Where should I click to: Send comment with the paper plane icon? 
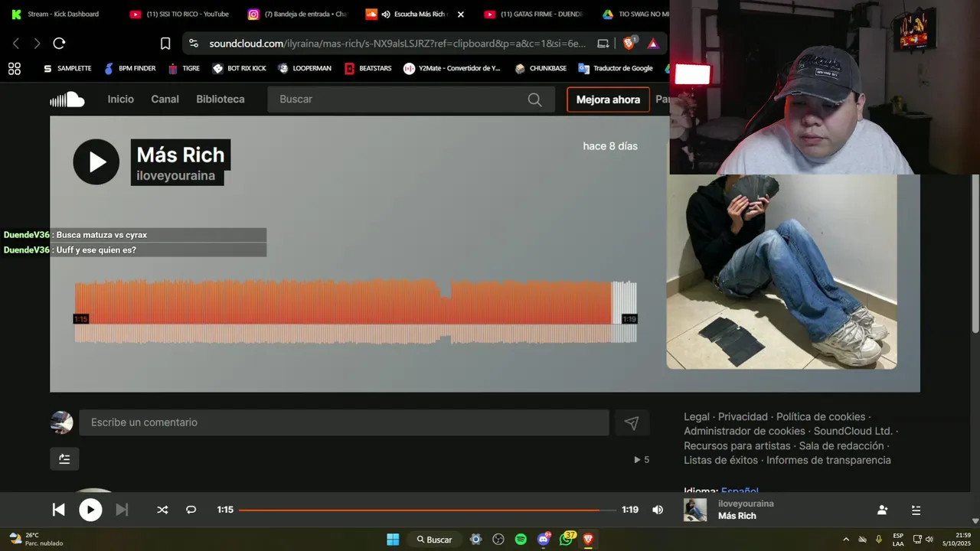pos(632,422)
